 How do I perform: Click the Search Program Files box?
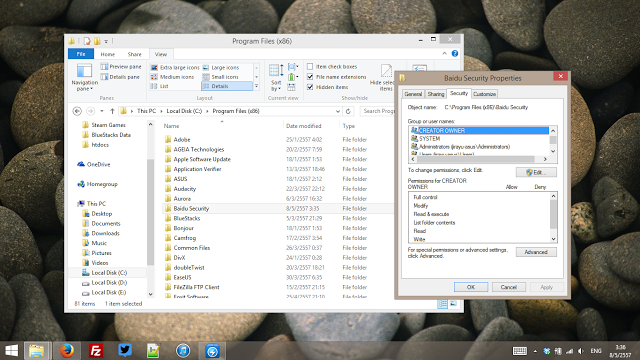(378, 111)
